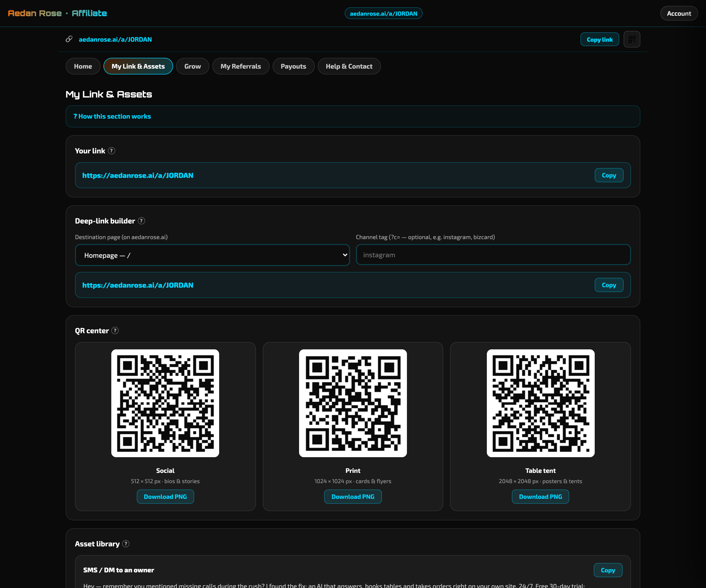Open the Payouts tab
The height and width of the screenshot is (588, 706).
pyautogui.click(x=293, y=66)
